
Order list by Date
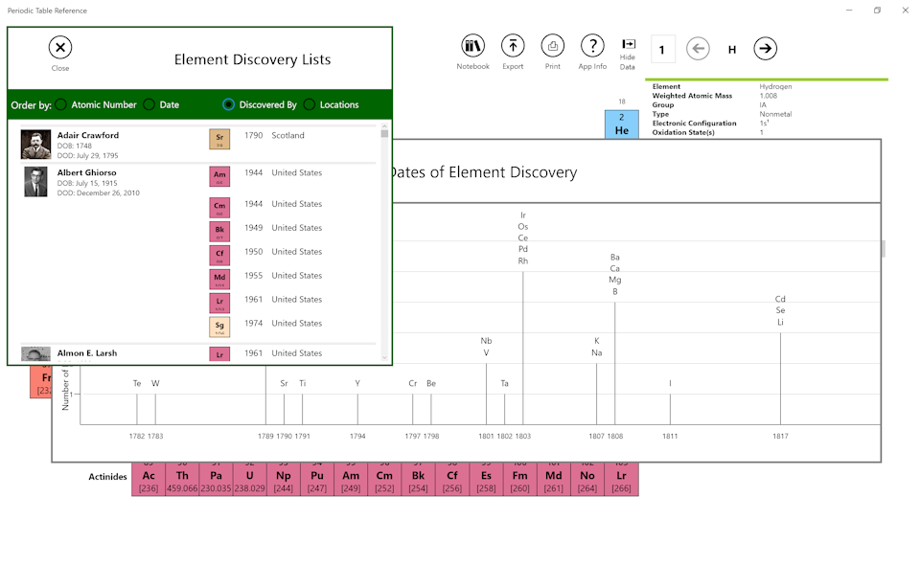pos(149,105)
